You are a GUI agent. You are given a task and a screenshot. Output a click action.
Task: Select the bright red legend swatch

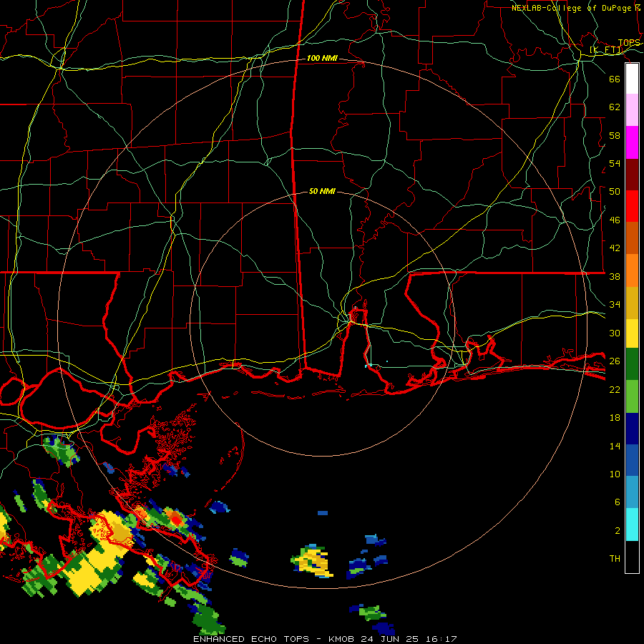click(x=632, y=206)
